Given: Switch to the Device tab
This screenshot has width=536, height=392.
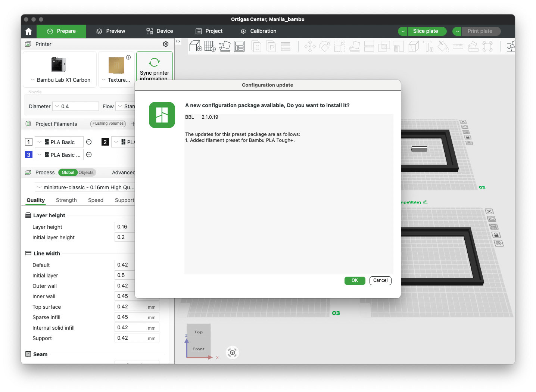Looking at the screenshot, I should pos(159,31).
